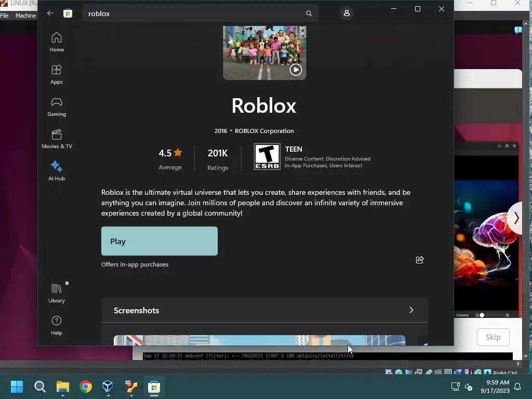Click the Play button for Roblox
Image resolution: width=532 pixels, height=399 pixels.
tap(159, 241)
